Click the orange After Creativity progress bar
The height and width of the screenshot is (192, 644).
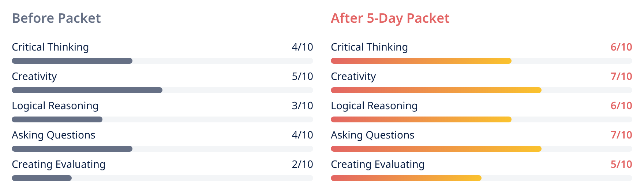click(x=436, y=90)
